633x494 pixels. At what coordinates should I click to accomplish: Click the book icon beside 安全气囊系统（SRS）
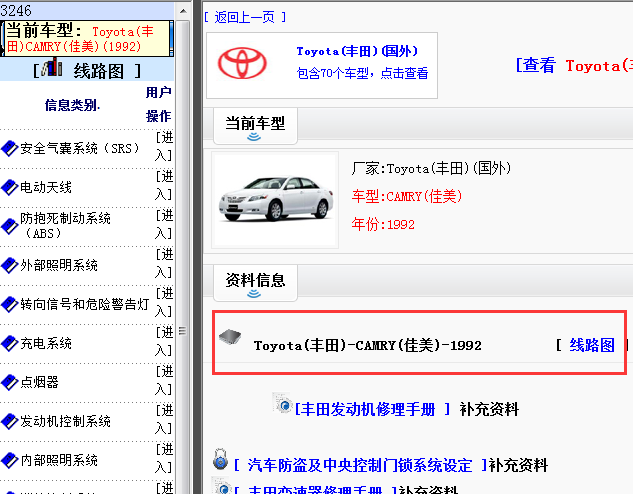(x=9, y=149)
